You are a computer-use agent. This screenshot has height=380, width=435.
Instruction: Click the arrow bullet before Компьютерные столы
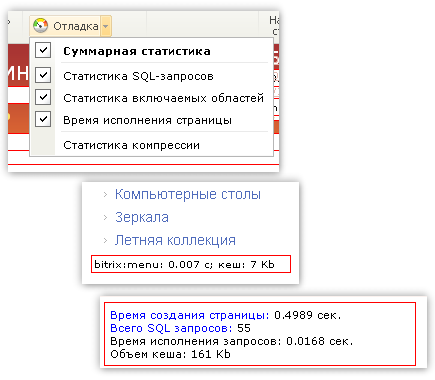pos(105,195)
